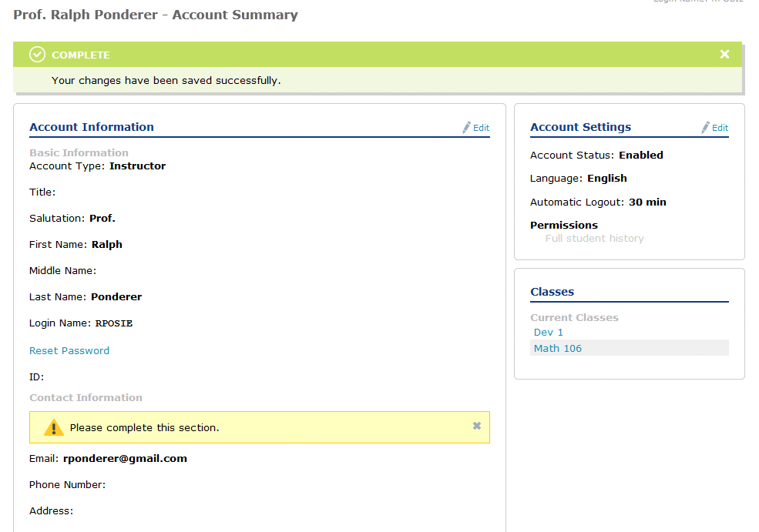Open the Math 106 class
Screen dimensions: 759x532
(558, 349)
